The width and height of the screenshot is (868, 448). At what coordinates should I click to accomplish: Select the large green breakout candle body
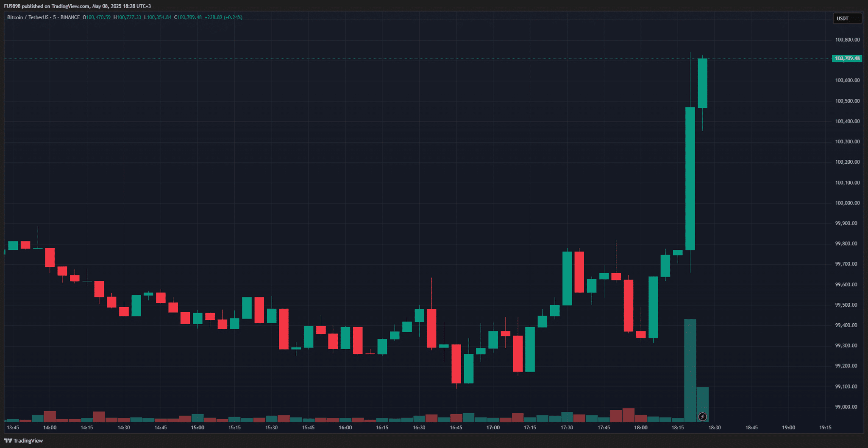pos(690,179)
